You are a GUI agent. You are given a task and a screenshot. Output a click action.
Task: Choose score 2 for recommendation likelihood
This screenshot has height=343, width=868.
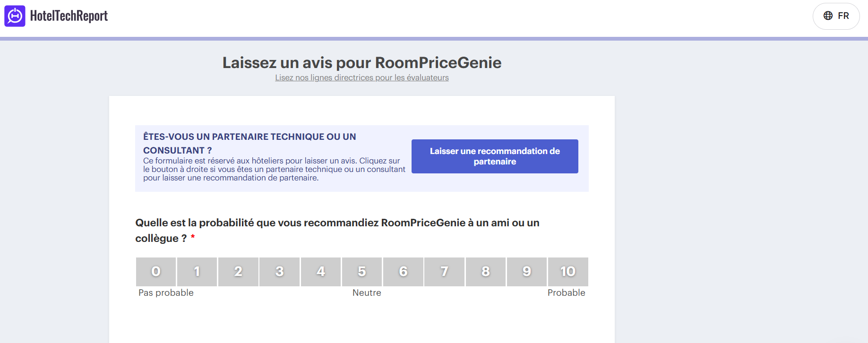238,272
